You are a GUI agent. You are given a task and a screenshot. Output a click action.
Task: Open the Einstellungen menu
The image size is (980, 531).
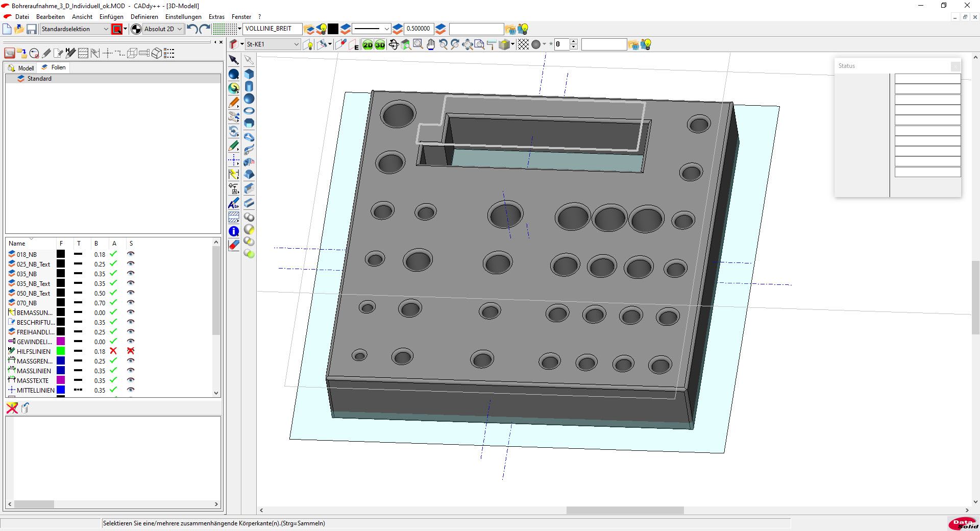pos(183,17)
